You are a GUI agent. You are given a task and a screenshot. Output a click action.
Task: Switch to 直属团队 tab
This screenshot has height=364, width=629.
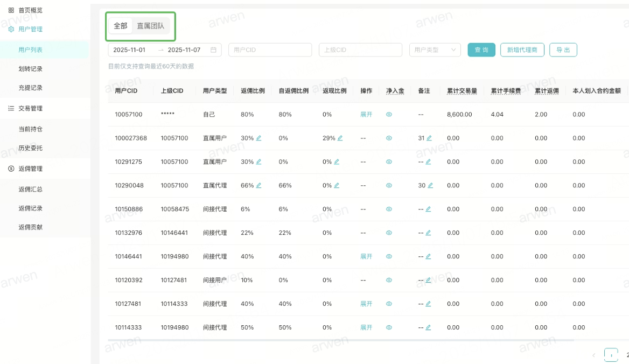tap(150, 26)
